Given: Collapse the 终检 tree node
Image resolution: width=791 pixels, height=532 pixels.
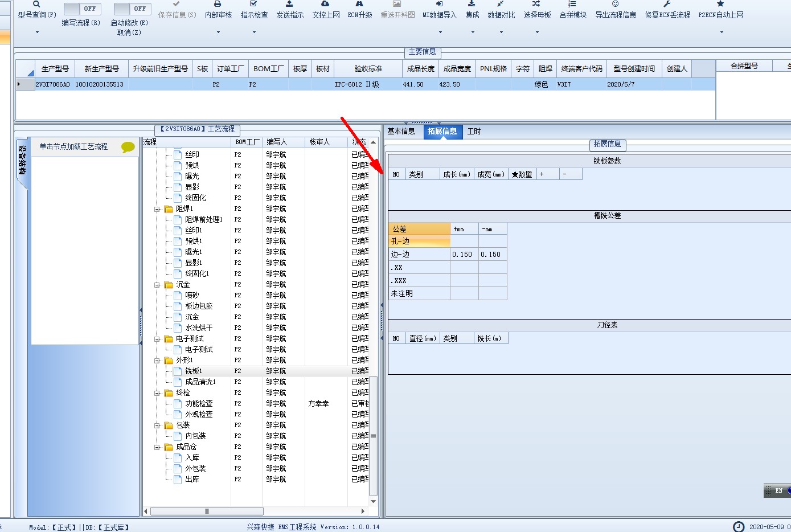Looking at the screenshot, I should 157,393.
